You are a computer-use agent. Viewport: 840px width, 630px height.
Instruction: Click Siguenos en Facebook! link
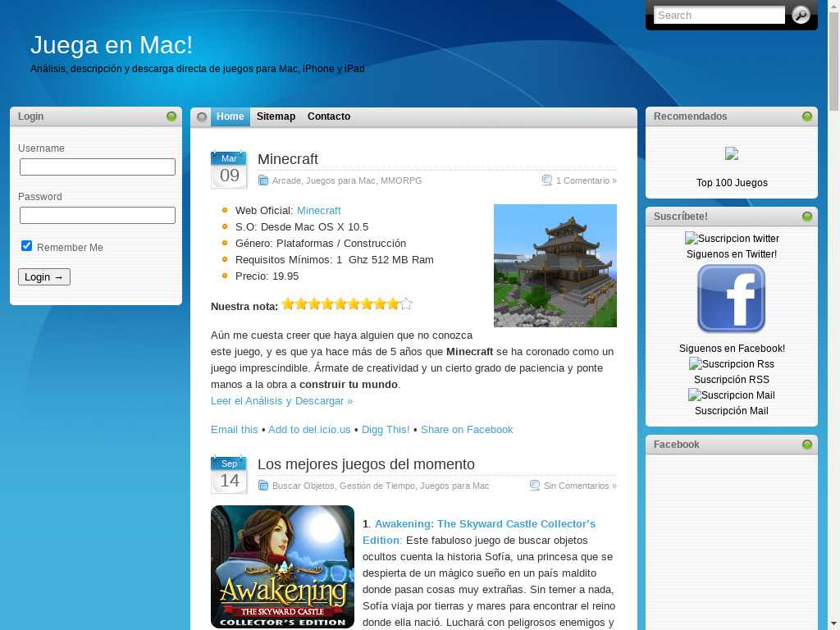(x=732, y=348)
